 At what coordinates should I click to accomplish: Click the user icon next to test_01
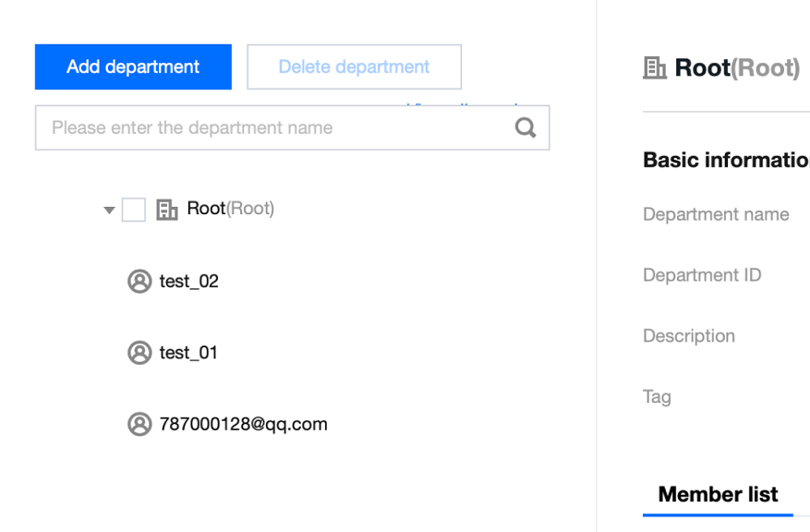[x=139, y=353]
